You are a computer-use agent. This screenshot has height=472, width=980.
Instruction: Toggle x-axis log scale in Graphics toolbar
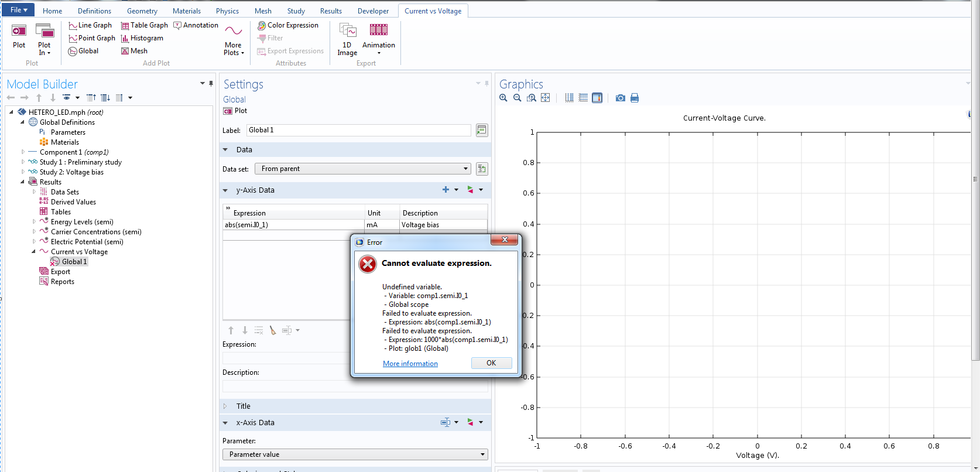click(x=569, y=98)
